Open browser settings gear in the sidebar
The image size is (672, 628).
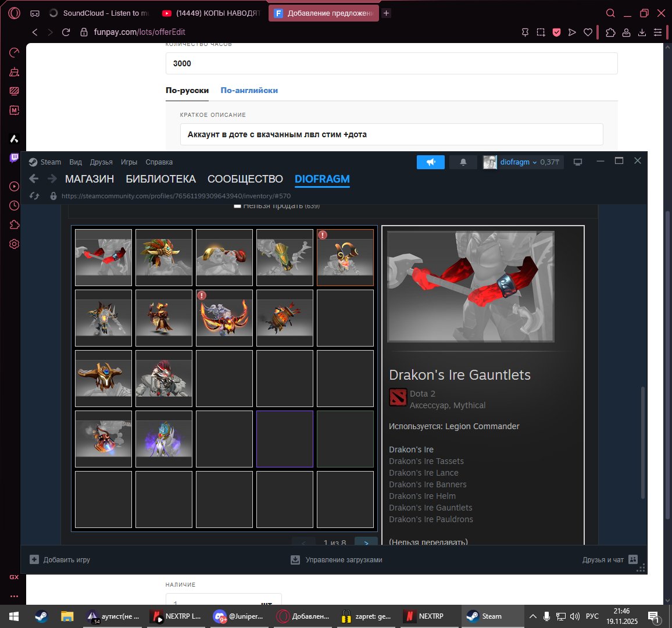[x=14, y=244]
